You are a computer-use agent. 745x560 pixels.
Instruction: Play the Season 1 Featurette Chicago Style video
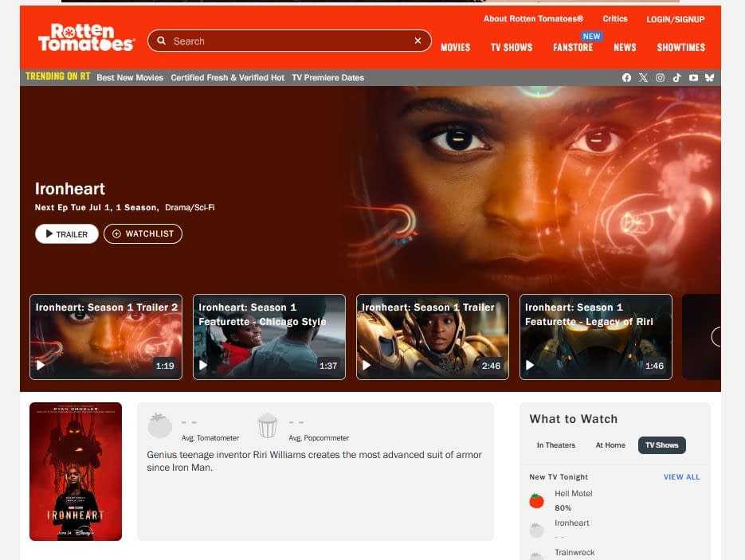[x=269, y=337]
